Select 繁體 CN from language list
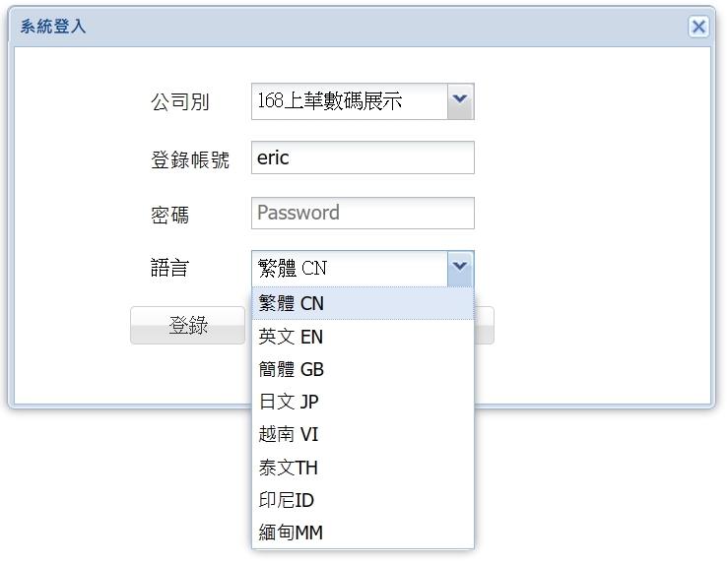Image resolution: width=728 pixels, height=564 pixels. 363,303
